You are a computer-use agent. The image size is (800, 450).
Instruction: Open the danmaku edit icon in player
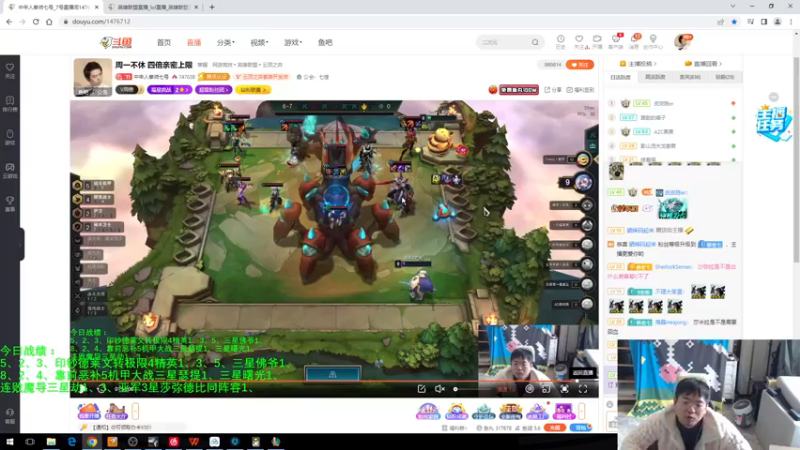pos(421,389)
